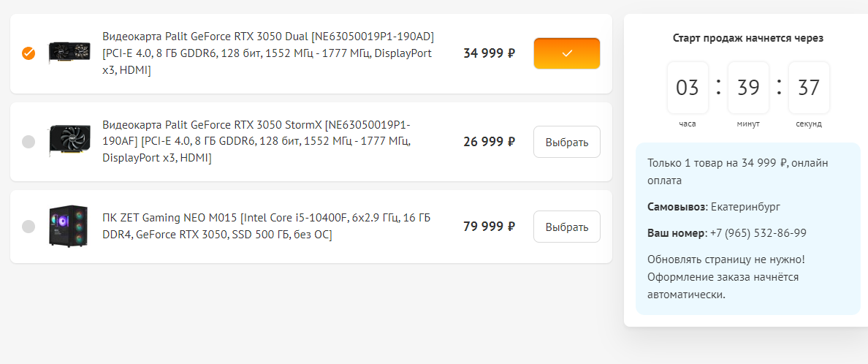Select the RTX 3050 StormX radio button
The width and height of the screenshot is (868, 364).
28,142
